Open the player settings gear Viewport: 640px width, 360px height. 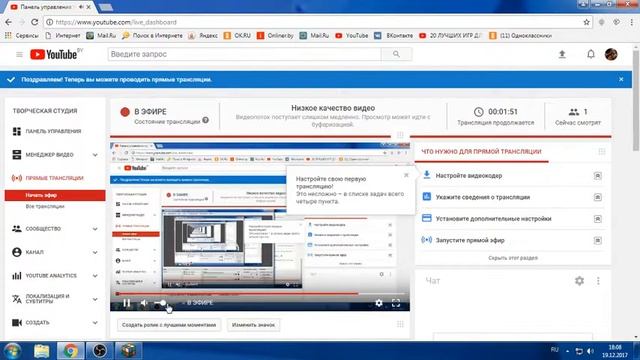coord(379,303)
